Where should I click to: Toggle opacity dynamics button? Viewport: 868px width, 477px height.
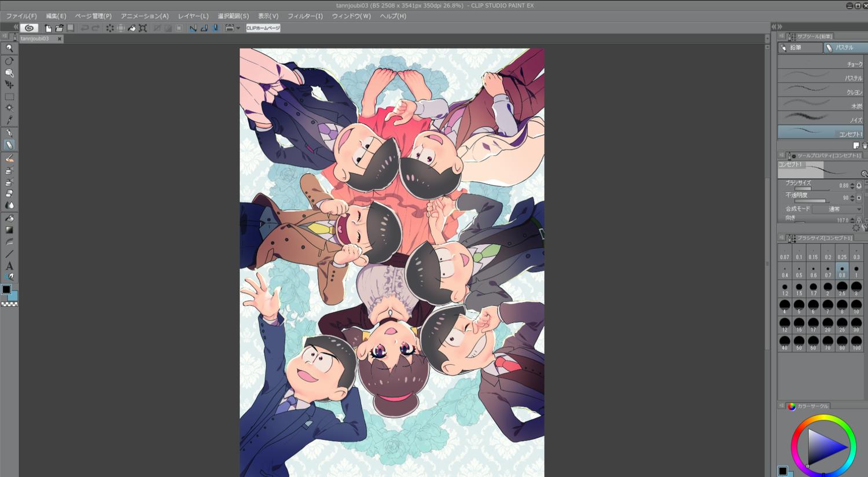[859, 198]
